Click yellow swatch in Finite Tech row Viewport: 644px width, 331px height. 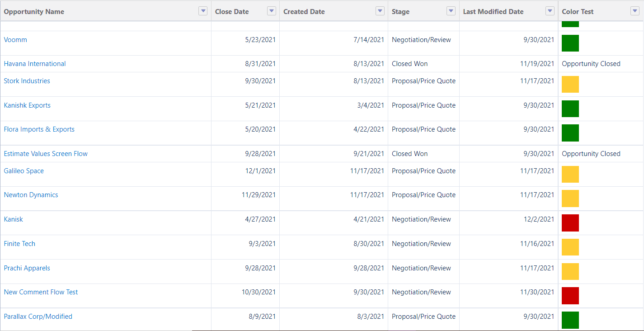pyautogui.click(x=570, y=247)
